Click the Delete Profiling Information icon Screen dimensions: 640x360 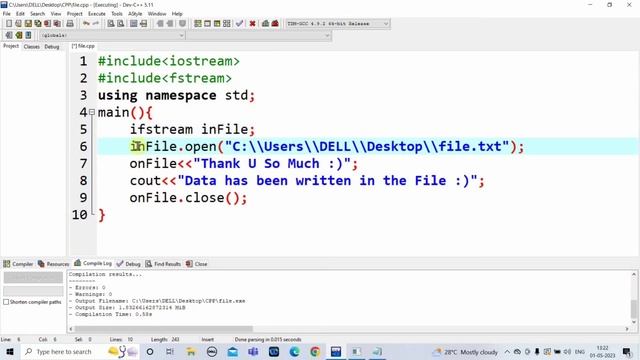point(276,24)
